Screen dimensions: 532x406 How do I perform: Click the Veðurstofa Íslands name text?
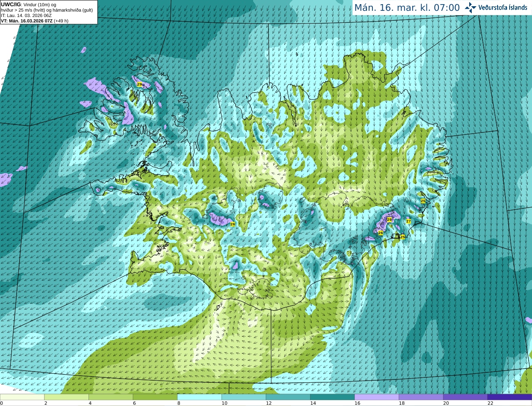pos(503,7)
